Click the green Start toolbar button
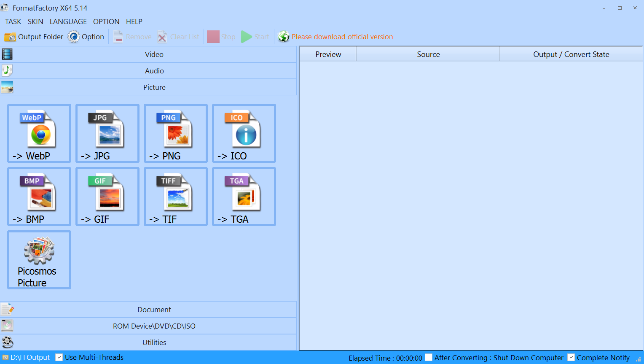The width and height of the screenshot is (644, 364). pyautogui.click(x=255, y=37)
